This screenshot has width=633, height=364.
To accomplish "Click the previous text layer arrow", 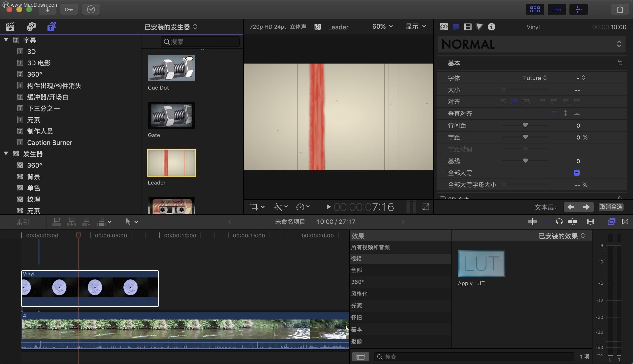I will 571,207.
